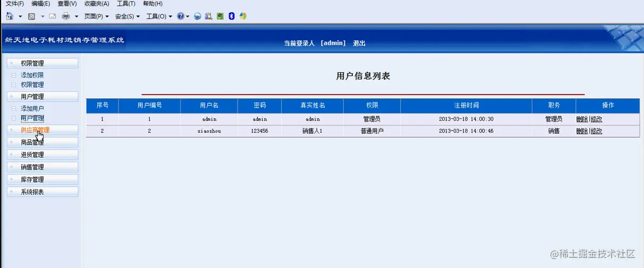Click the 用户编号 column header

150,106
